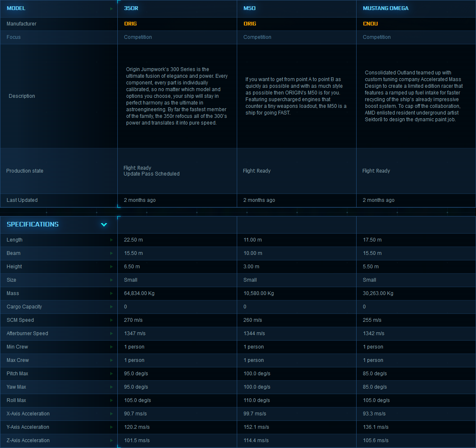Click the arrow icon beside Roll Max
The image size is (476, 448).
coord(111,400)
